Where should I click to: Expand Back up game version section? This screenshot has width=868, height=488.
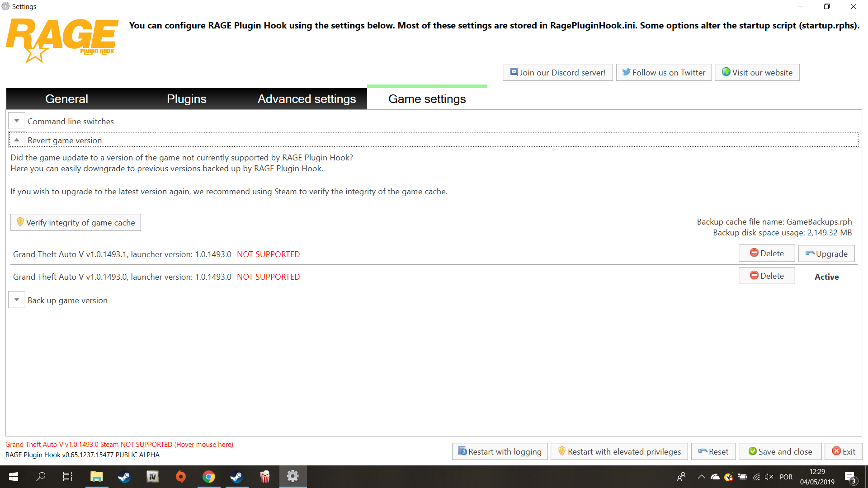(17, 300)
